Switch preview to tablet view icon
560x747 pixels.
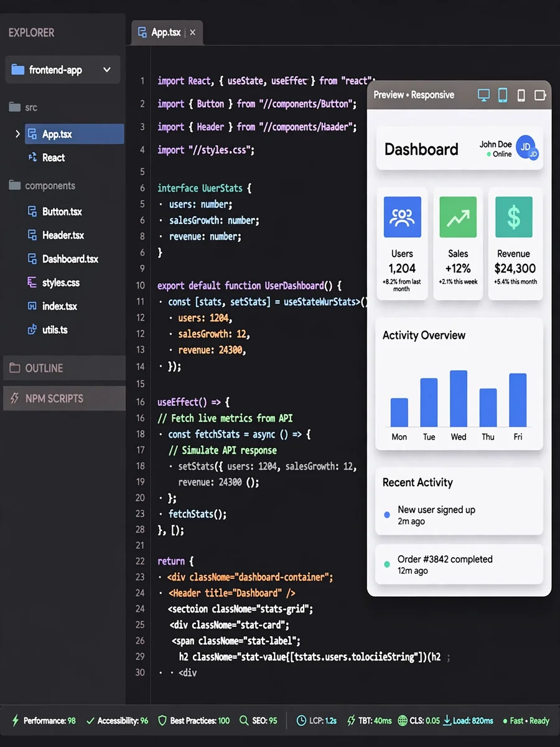coord(503,95)
